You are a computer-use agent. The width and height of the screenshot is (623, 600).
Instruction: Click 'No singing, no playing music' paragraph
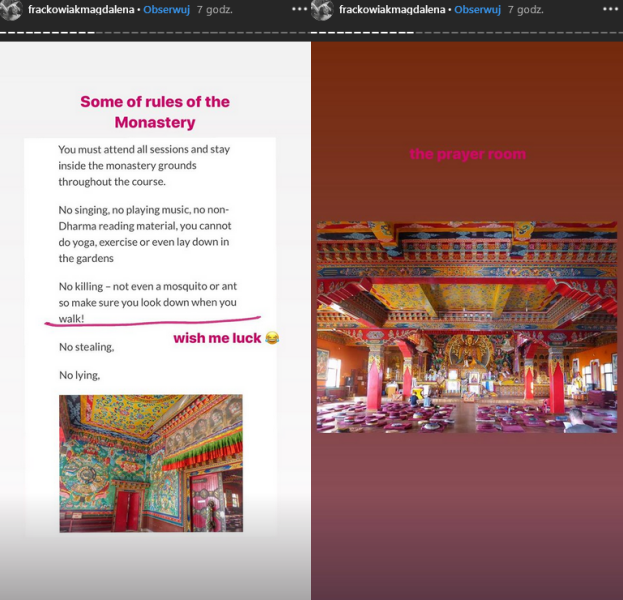(x=145, y=234)
